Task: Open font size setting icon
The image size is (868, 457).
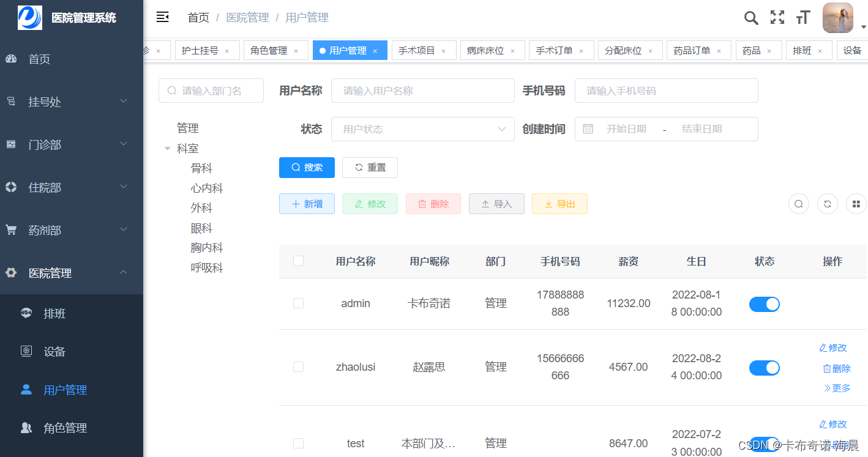Action: 803,18
